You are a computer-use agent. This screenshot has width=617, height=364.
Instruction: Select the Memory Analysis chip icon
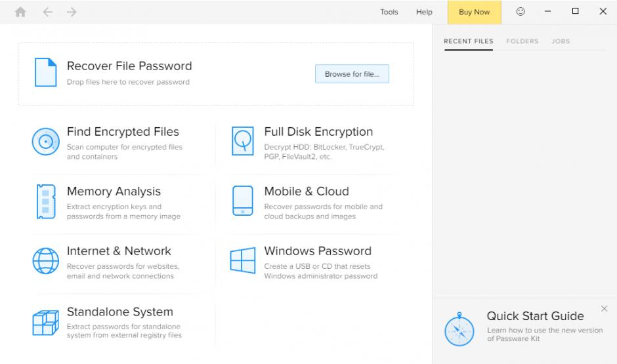click(45, 201)
